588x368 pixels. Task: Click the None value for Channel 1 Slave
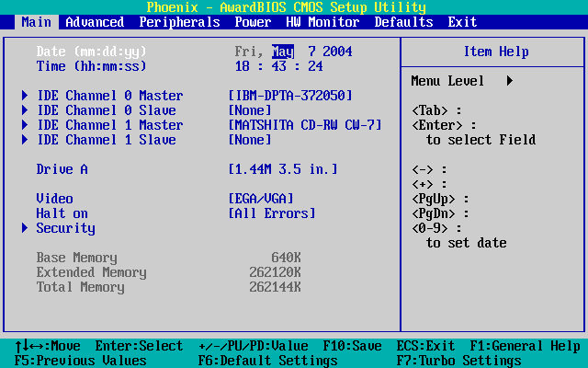(x=250, y=140)
